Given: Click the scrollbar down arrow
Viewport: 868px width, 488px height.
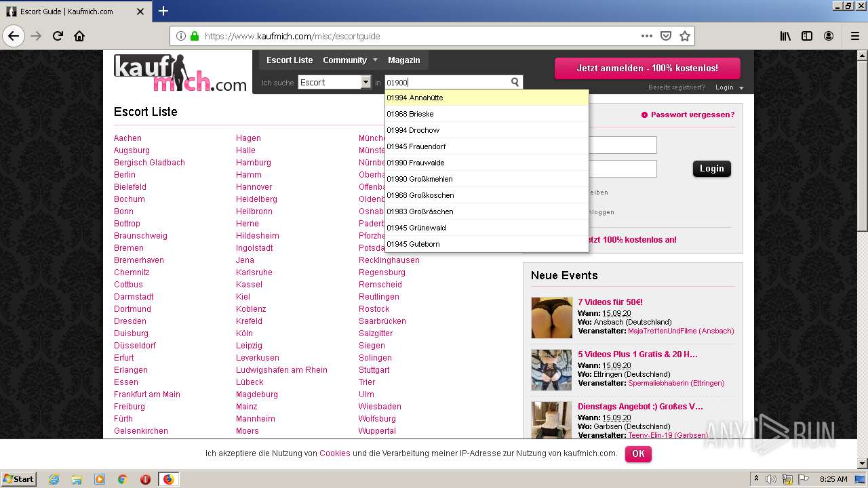Looking at the screenshot, I should pos(863,464).
